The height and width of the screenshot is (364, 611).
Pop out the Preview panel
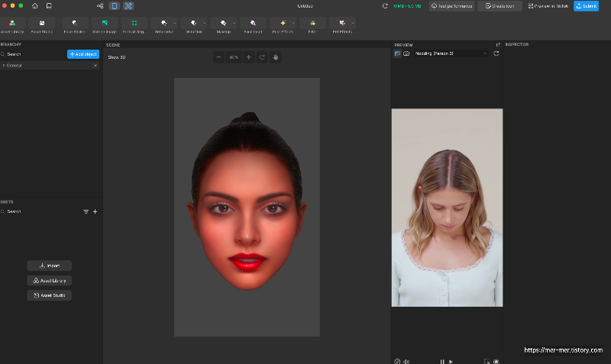[498, 45]
